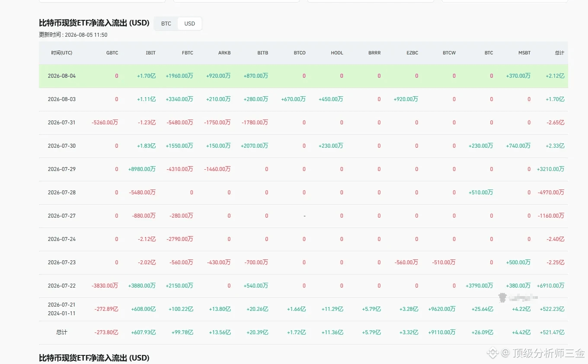
Task: Click GBTC value -5260.00万
Action: [x=105, y=123]
